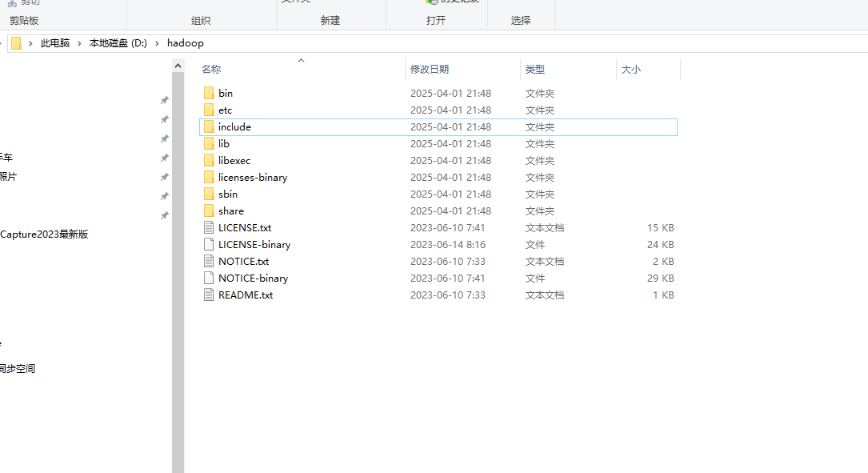Image resolution: width=868 pixels, height=473 pixels.
Task: Click the 文件 type of NOTICE-binary
Action: [x=534, y=278]
